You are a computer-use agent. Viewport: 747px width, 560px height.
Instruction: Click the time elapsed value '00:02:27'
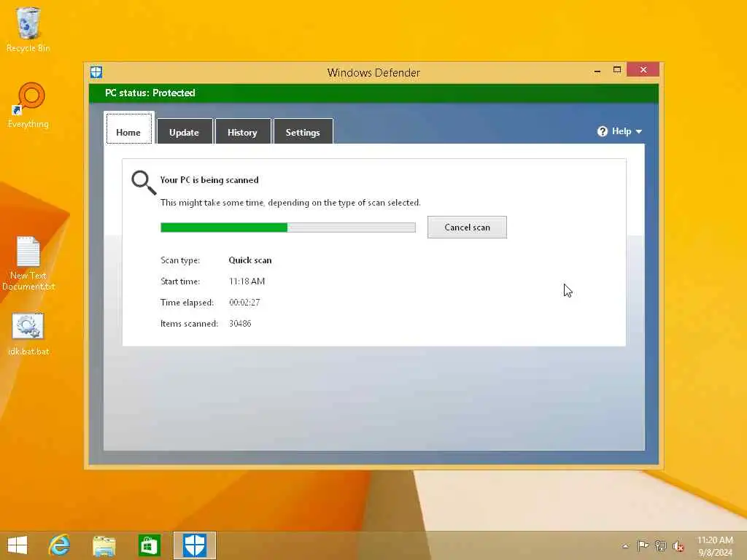tap(244, 303)
